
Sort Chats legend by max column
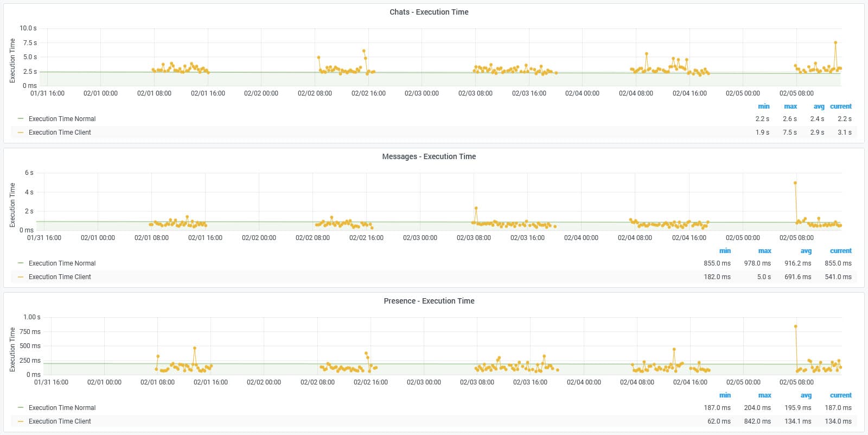tap(790, 106)
